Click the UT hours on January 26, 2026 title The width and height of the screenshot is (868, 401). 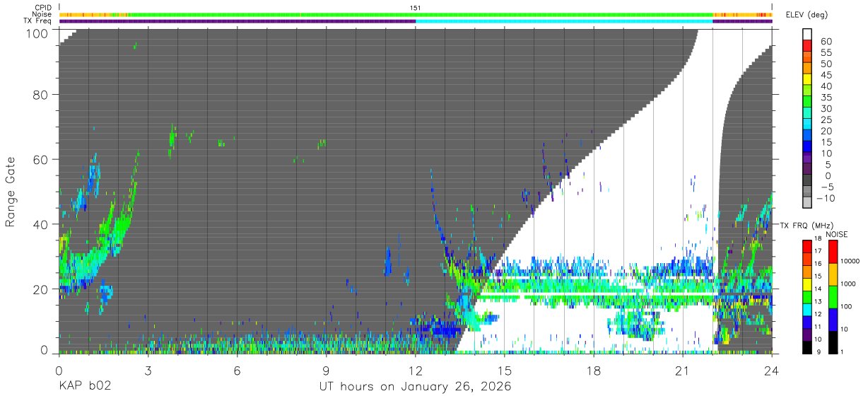point(416,387)
